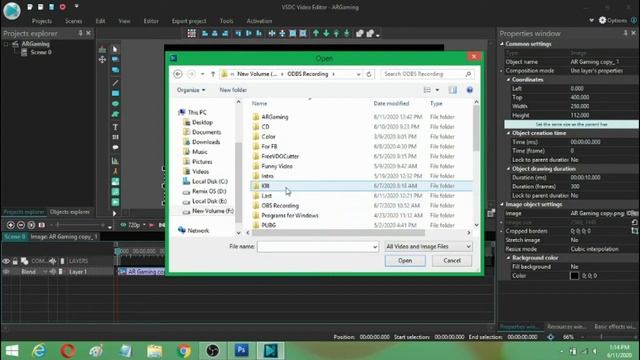The width and height of the screenshot is (640, 360).
Task: Select the grid snap icon in top toolbar
Action: [191, 33]
